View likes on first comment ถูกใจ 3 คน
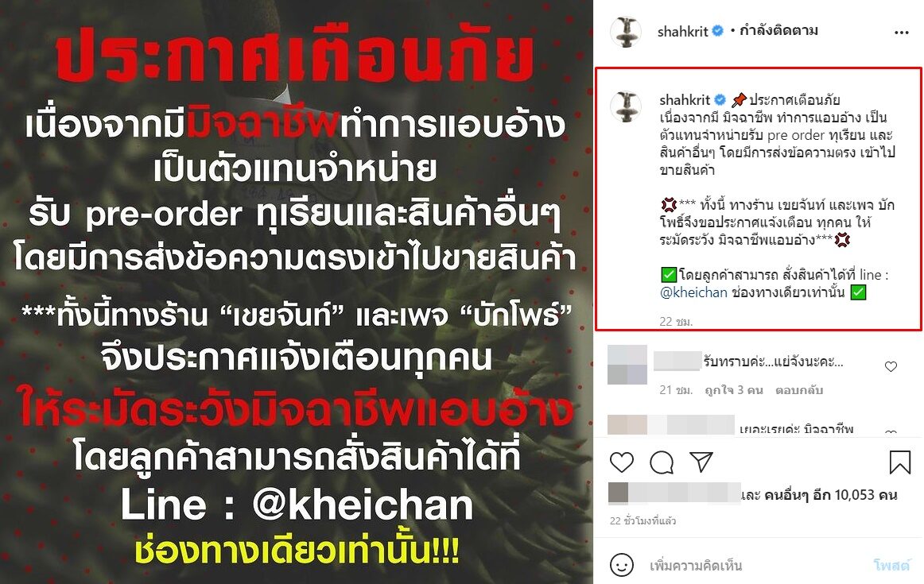This screenshot has width=924, height=584. [x=734, y=390]
